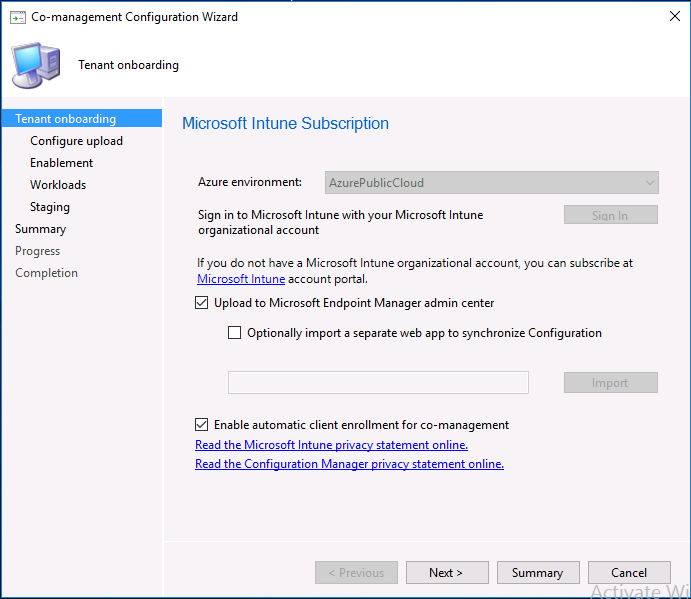Open the Workloads step
This screenshot has height=599, width=691.
[x=58, y=185]
